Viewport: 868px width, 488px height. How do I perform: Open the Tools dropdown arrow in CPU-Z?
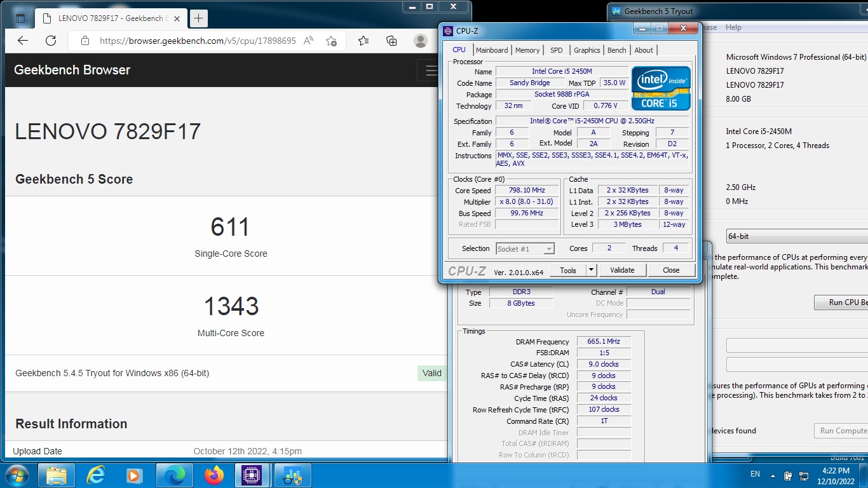pyautogui.click(x=591, y=270)
